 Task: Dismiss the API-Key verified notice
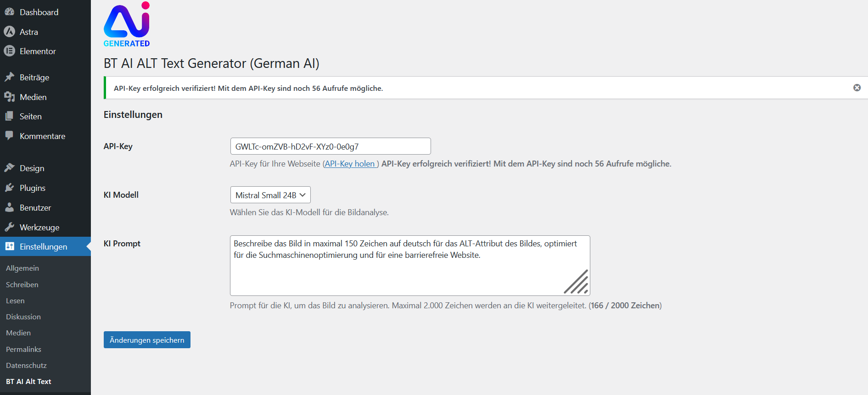click(857, 88)
